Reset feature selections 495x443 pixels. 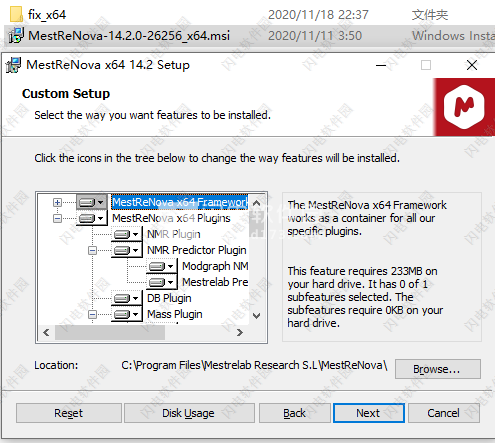coord(69,413)
